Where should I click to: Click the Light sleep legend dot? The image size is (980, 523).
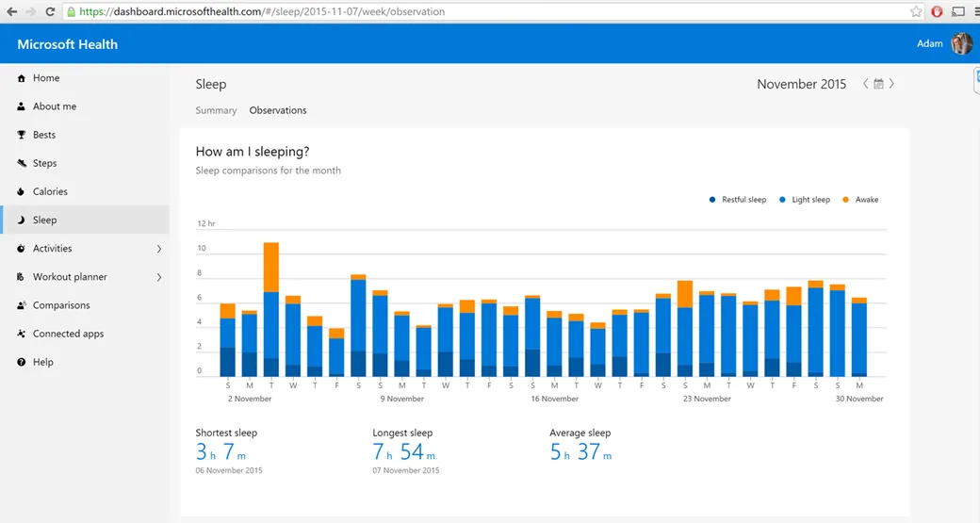[x=782, y=200]
